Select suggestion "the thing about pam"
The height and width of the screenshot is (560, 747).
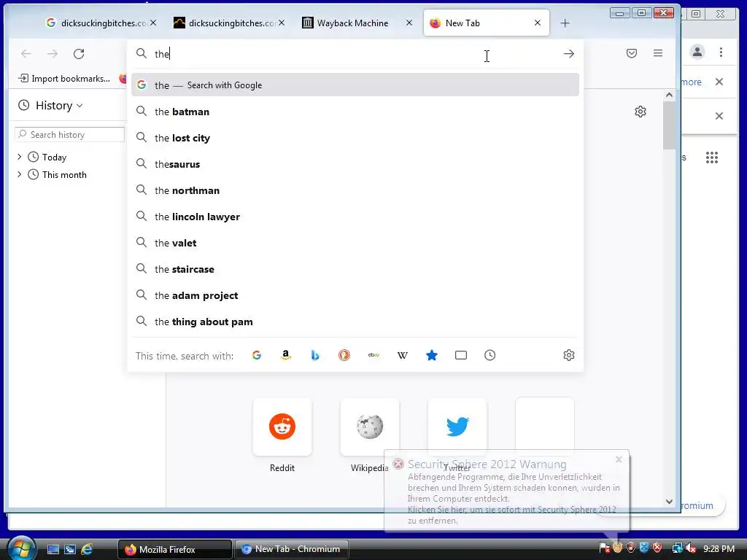[355, 322]
